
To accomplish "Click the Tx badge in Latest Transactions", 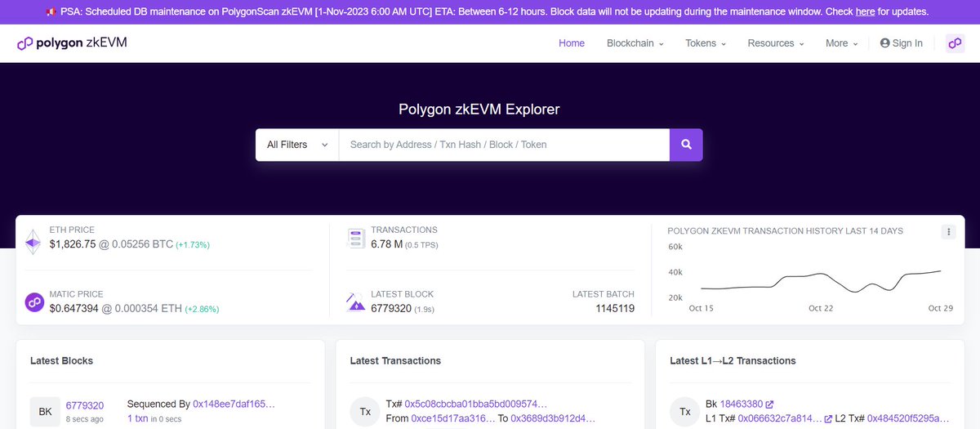I will pos(364,412).
